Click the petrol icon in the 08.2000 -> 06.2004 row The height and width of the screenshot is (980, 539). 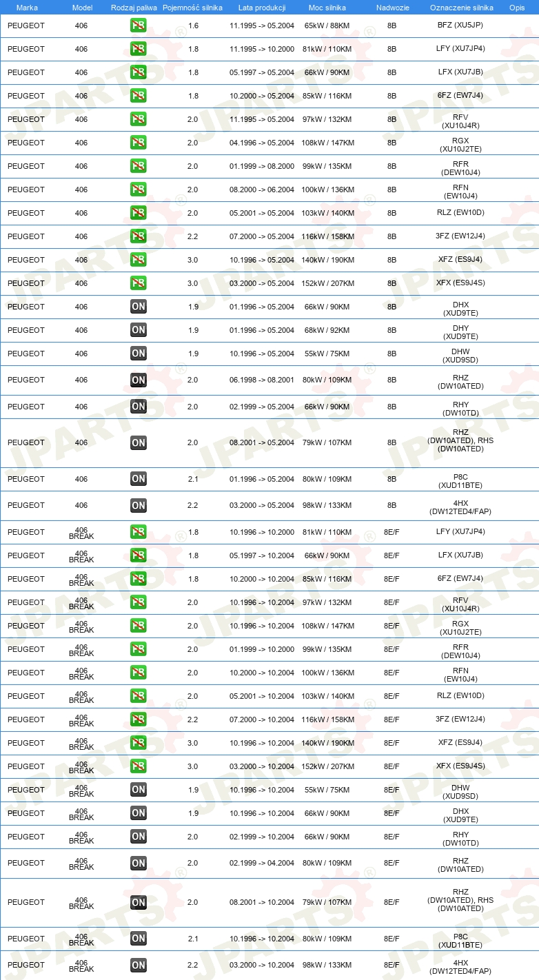[139, 190]
